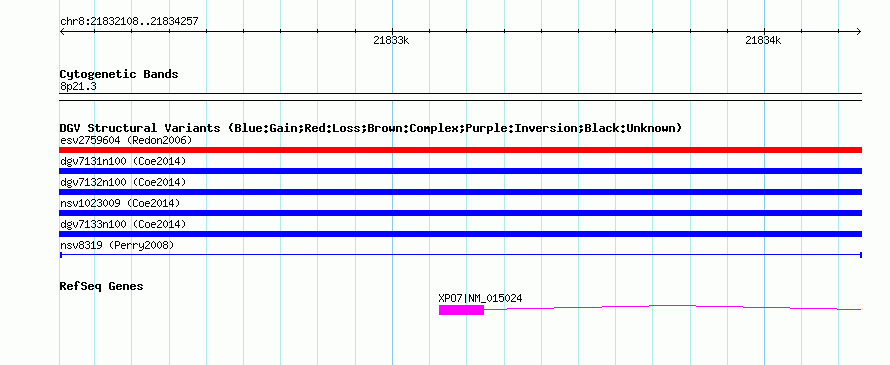Image resolution: width=890 pixels, height=365 pixels.
Task: Click the XPO7 magenta intron line
Action: point(673,307)
